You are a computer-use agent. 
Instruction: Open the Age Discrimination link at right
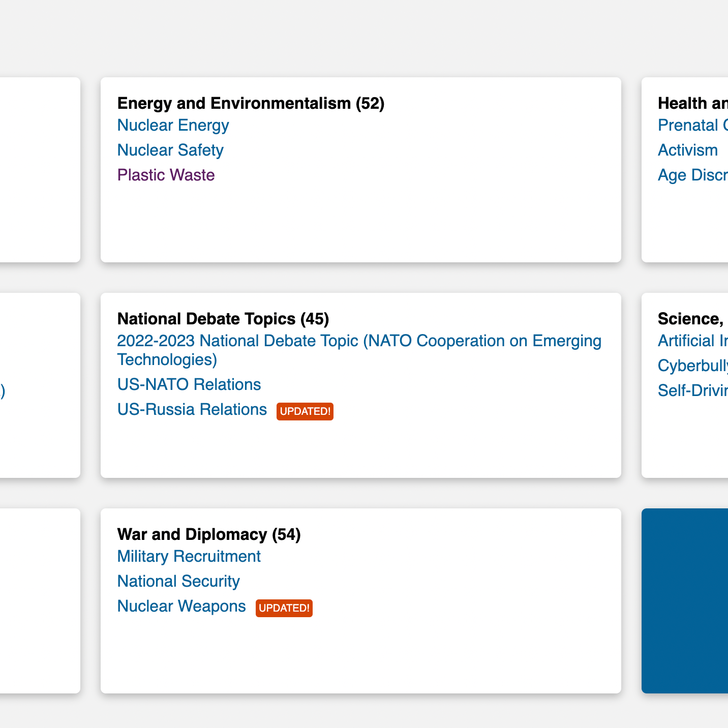coord(692,175)
